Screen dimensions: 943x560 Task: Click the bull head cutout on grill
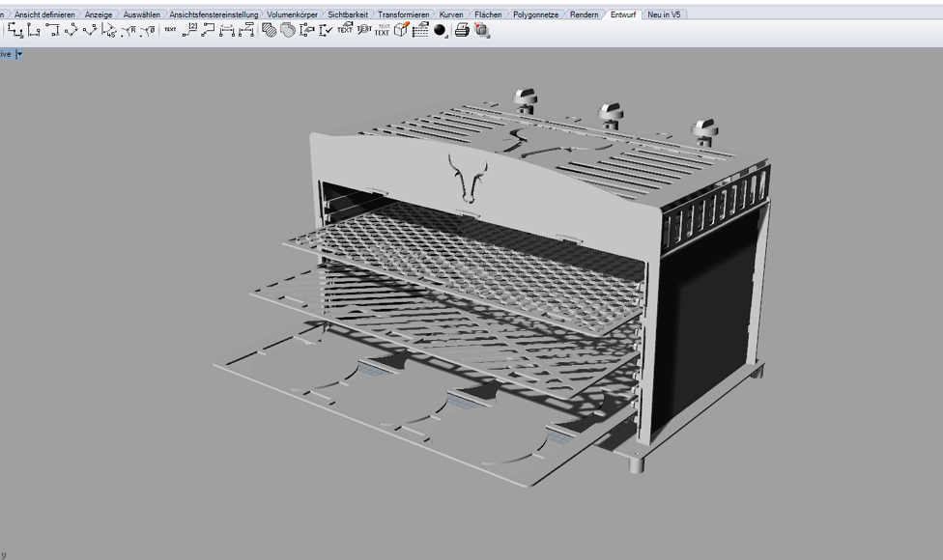tap(468, 178)
